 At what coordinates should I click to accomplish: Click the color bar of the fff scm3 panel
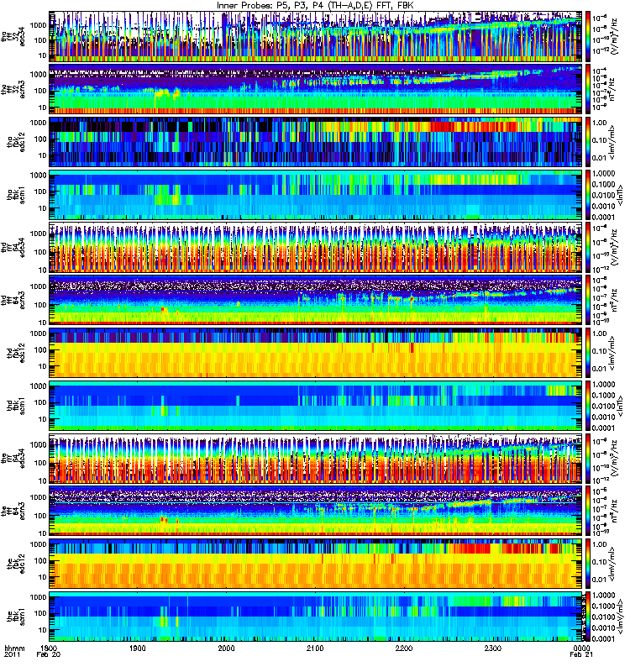589,511
